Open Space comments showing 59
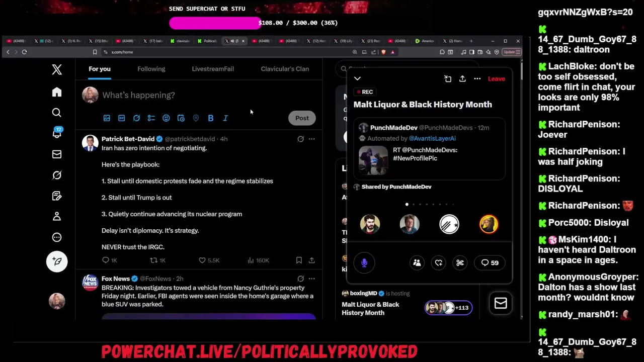This screenshot has width=644, height=362. coord(490,262)
